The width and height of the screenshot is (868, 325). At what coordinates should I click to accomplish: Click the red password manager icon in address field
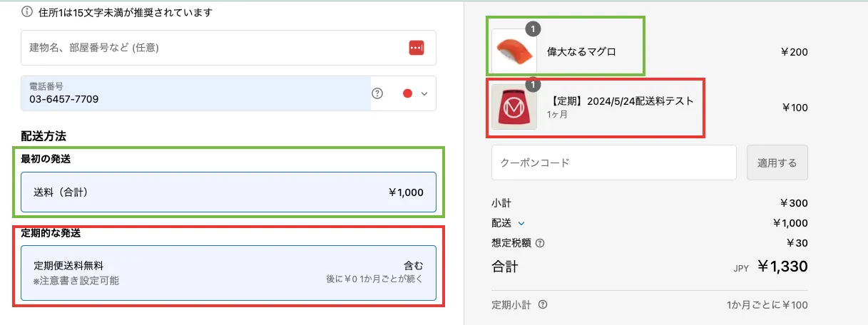[416, 48]
